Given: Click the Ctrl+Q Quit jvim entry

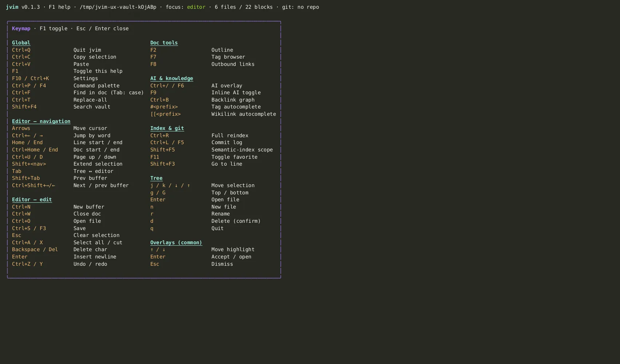Looking at the screenshot, I should [56, 50].
